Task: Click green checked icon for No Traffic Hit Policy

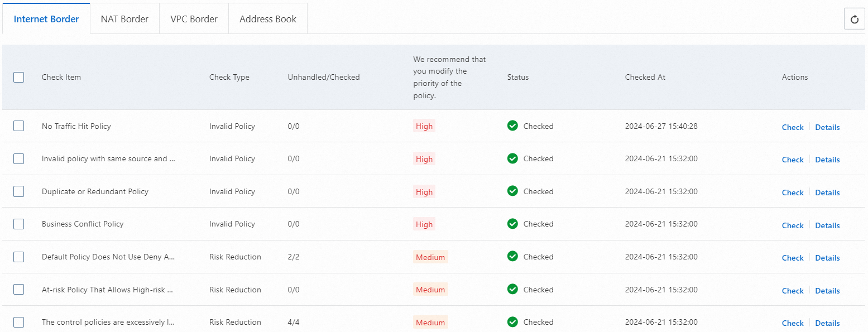Action: tap(512, 126)
